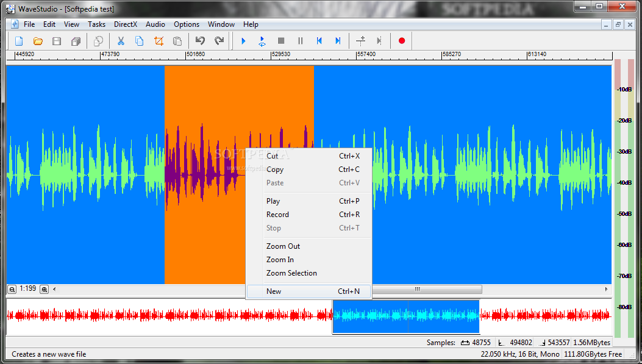The image size is (642, 364).
Task: Click the 111.80GBytes Free status text
Action: click(x=593, y=354)
